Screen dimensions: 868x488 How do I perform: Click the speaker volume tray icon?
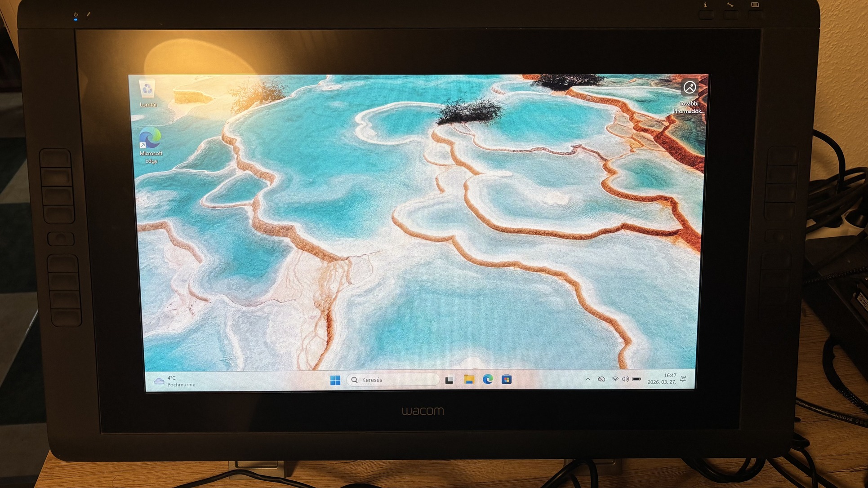point(625,379)
